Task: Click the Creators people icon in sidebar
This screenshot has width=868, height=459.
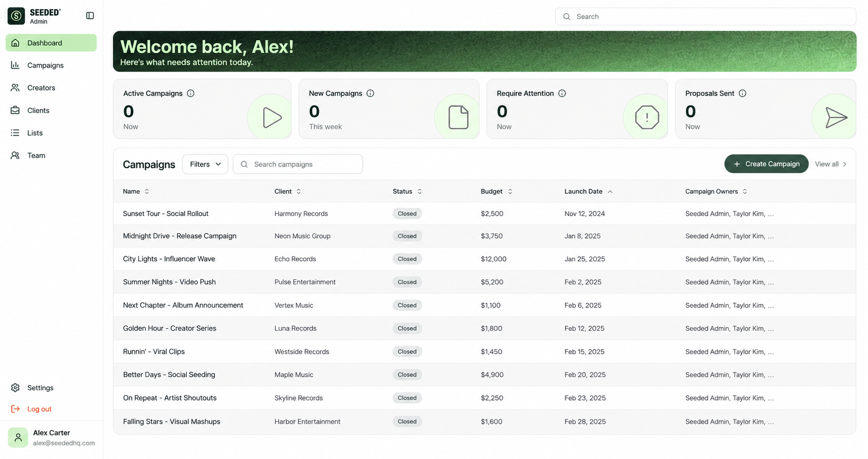Action: pos(15,88)
